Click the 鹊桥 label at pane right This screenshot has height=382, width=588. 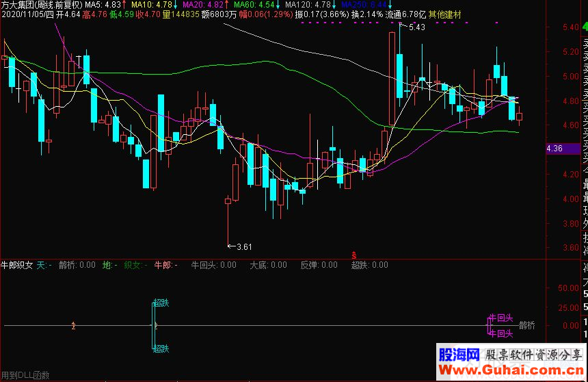click(527, 325)
